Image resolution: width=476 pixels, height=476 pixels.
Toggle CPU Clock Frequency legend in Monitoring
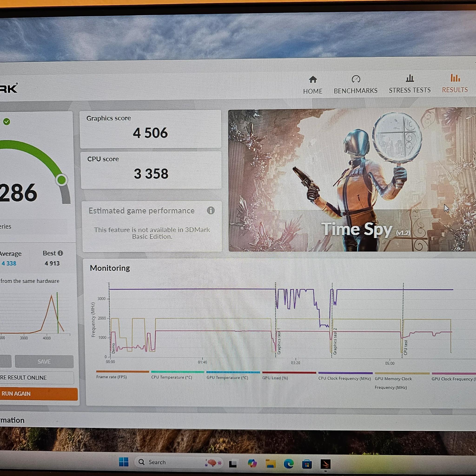[345, 377]
